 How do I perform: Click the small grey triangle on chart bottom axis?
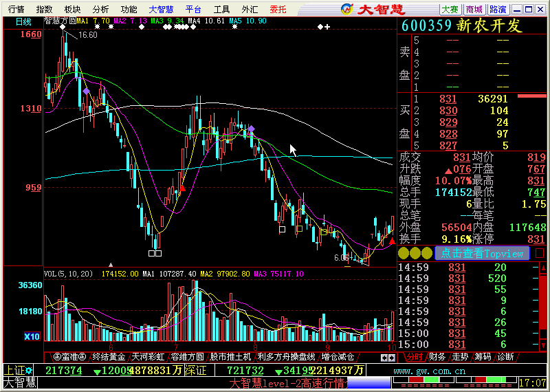tap(111, 265)
